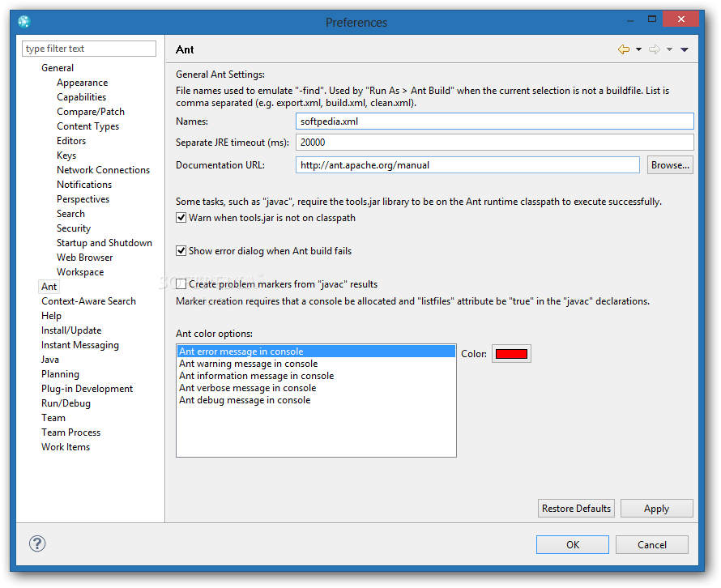
Task: Open Keys preferences page
Action: click(x=66, y=156)
